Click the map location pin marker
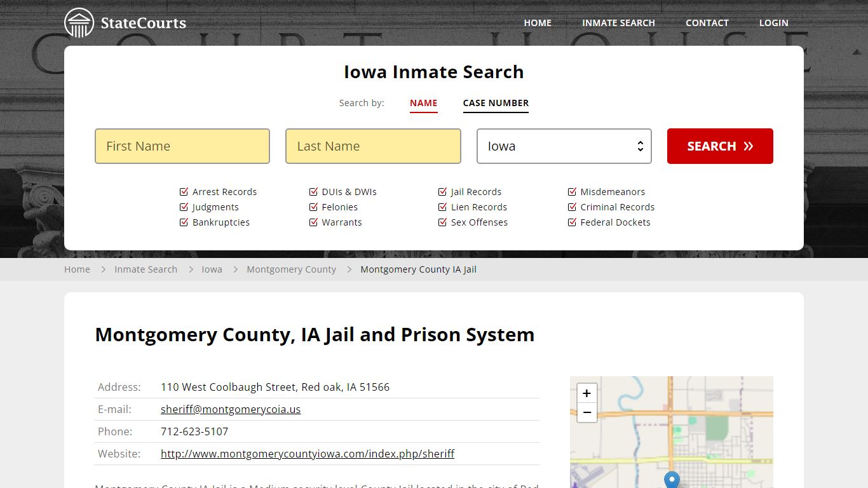The width and height of the screenshot is (868, 488). pyautogui.click(x=672, y=480)
